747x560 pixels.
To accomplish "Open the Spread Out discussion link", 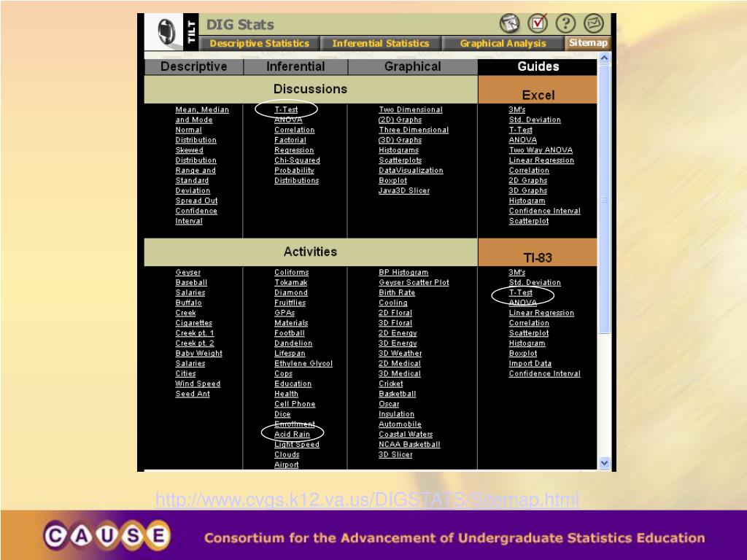I will pyautogui.click(x=196, y=201).
